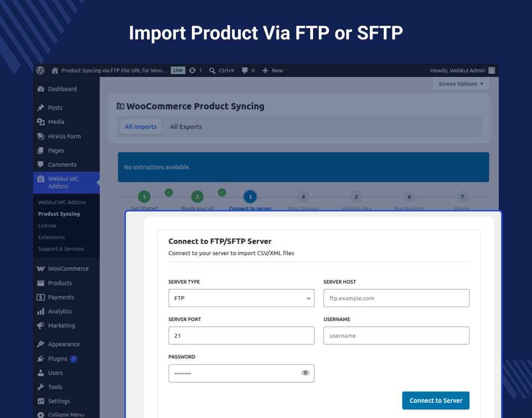This screenshot has width=532, height=418.
Task: Open Settings in the sidebar
Action: point(59,401)
